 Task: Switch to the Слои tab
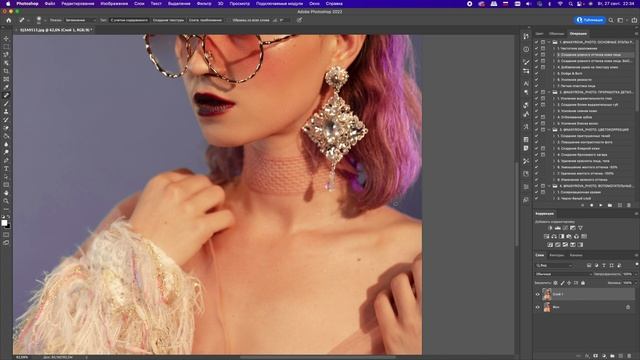coord(540,255)
